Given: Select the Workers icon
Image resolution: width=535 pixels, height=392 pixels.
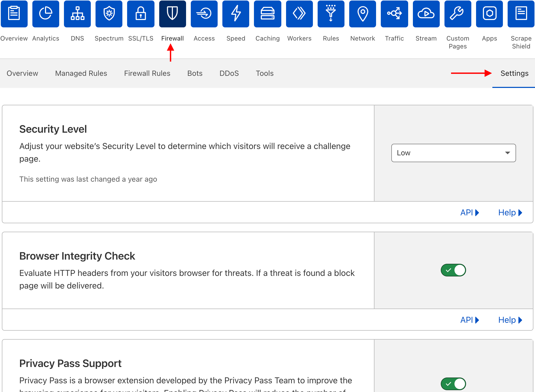Looking at the screenshot, I should tap(299, 14).
